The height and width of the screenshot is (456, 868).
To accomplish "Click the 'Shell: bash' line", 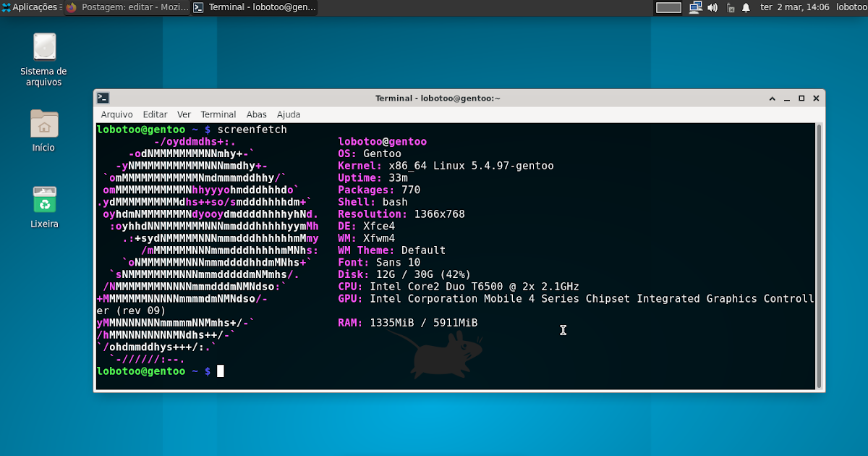I will pos(373,202).
